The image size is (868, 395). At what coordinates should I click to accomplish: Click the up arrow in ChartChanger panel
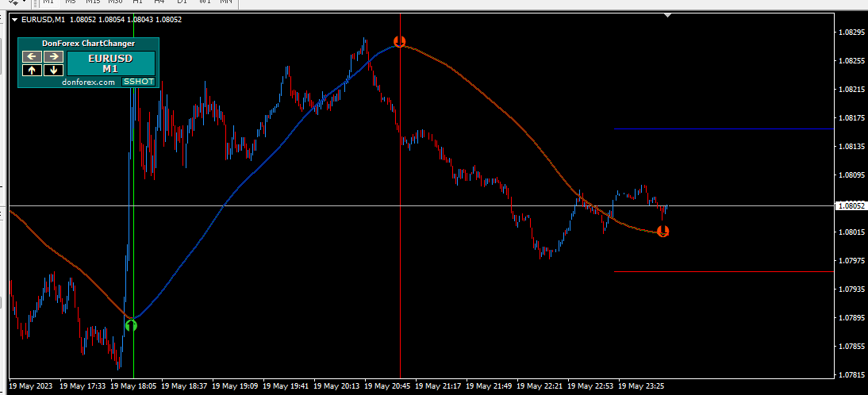tap(32, 70)
